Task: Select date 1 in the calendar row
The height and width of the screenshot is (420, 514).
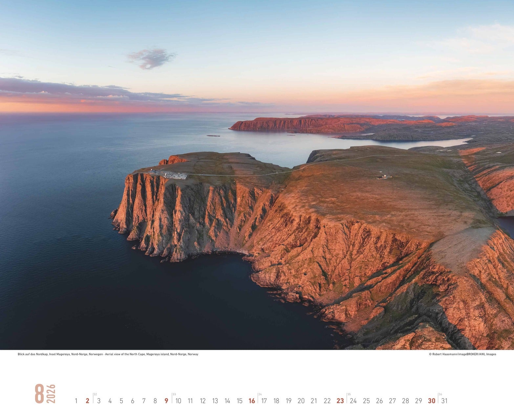Action: pyautogui.click(x=76, y=401)
